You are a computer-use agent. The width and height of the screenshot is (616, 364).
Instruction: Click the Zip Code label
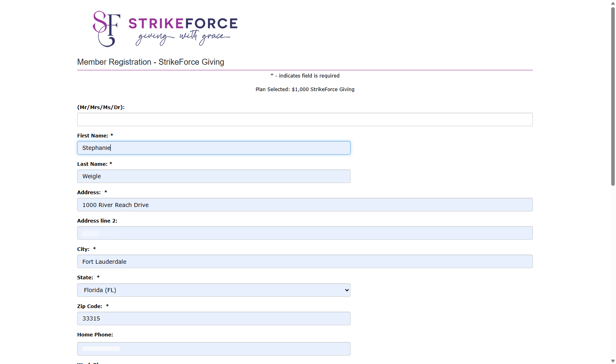point(90,306)
